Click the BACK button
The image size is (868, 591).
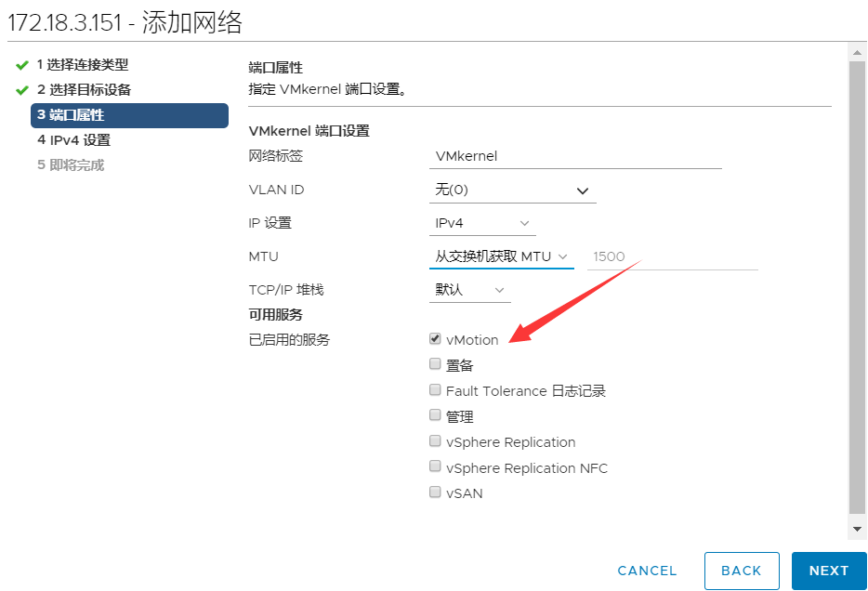(742, 571)
